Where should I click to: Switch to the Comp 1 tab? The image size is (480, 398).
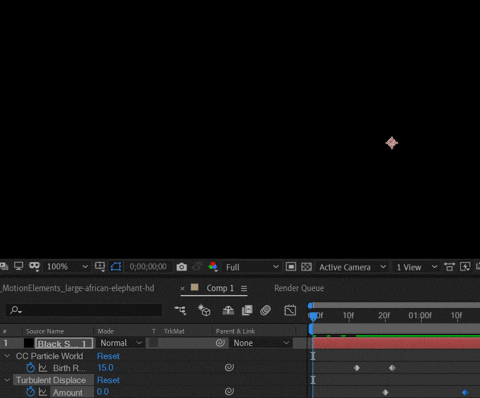pos(220,288)
